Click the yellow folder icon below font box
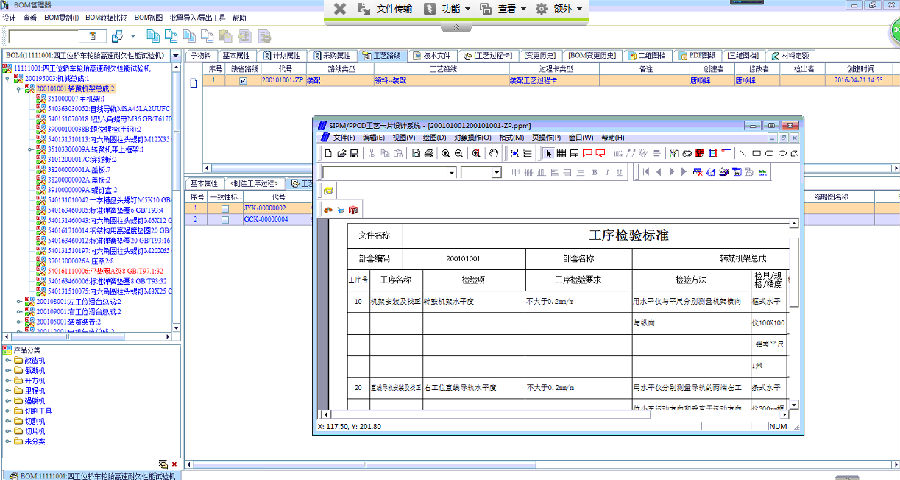Image resolution: width=900 pixels, height=480 pixels. tap(328, 190)
